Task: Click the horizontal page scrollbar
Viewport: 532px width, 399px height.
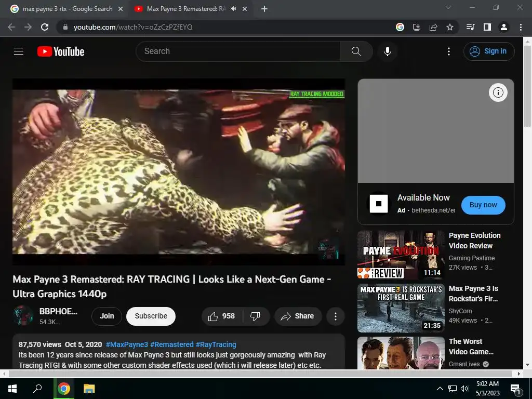Action: (x=260, y=374)
